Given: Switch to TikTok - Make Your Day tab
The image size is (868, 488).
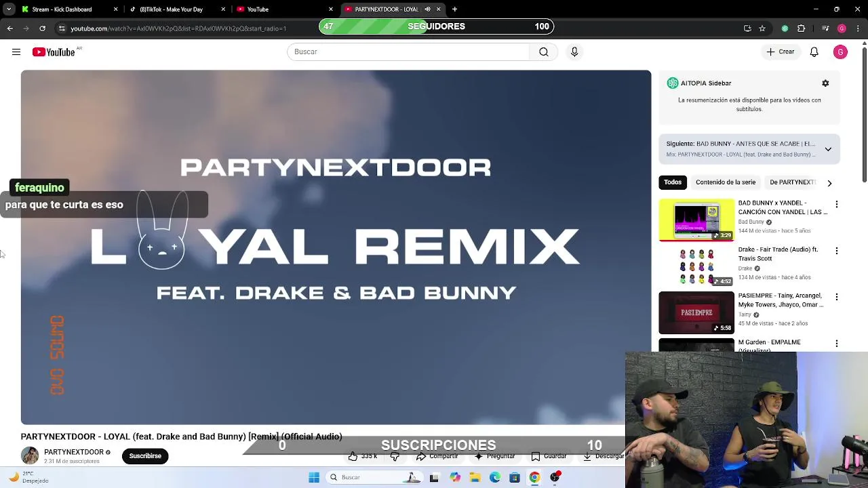Looking at the screenshot, I should (x=178, y=9).
